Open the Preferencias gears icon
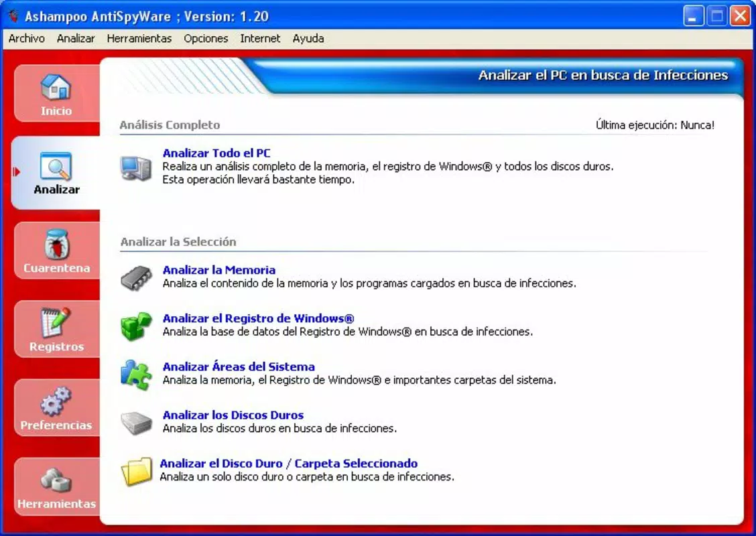756x536 pixels. [56, 401]
